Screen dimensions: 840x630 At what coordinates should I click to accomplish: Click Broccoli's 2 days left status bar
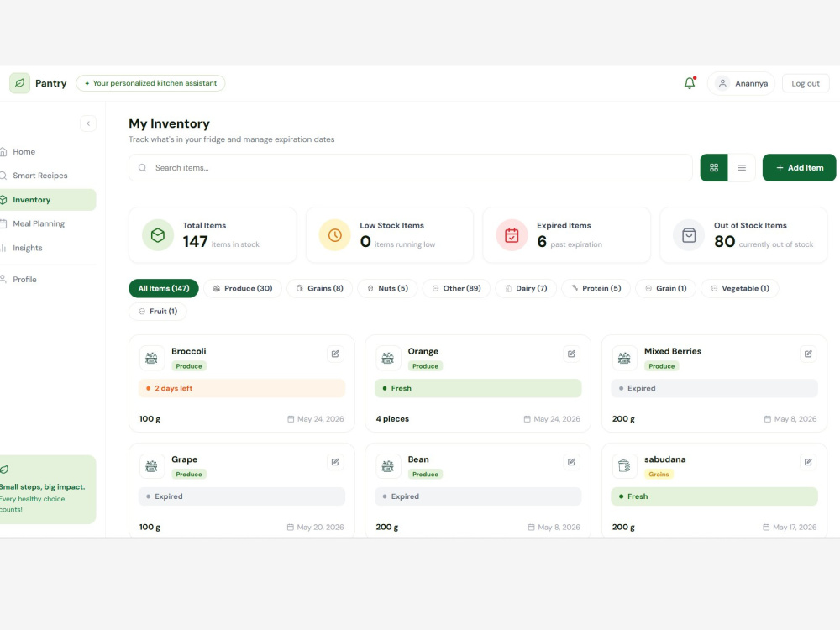tap(242, 388)
